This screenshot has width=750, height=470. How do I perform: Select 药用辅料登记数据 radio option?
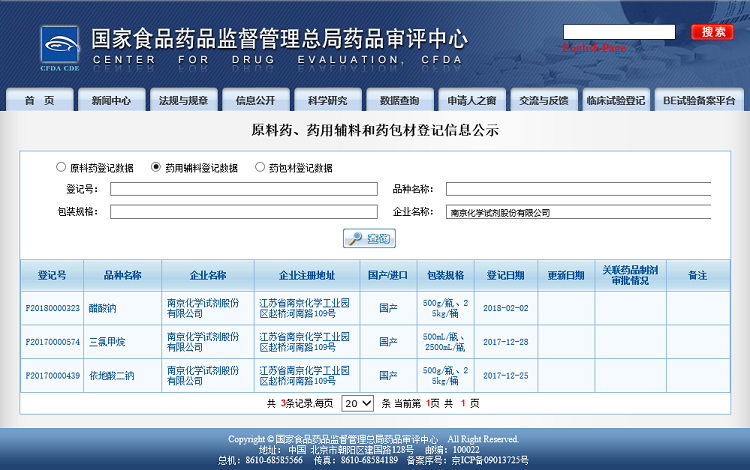[x=156, y=167]
